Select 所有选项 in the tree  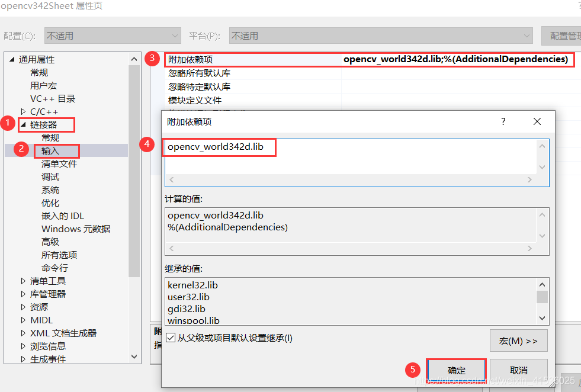[59, 255]
